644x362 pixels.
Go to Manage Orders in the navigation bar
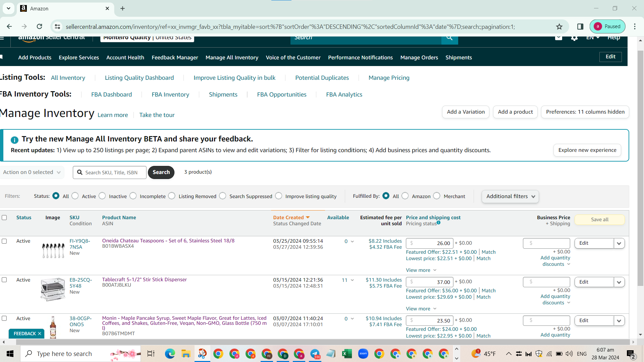pos(419,58)
